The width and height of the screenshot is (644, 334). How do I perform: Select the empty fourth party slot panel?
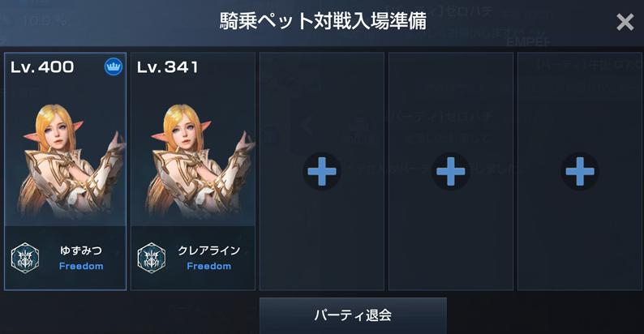[451, 171]
